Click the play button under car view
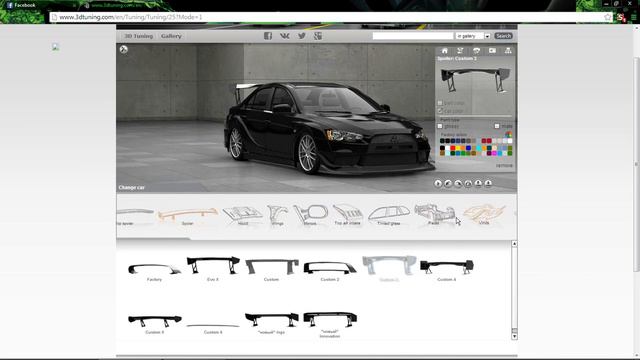This screenshot has width=640, height=360. click(438, 184)
